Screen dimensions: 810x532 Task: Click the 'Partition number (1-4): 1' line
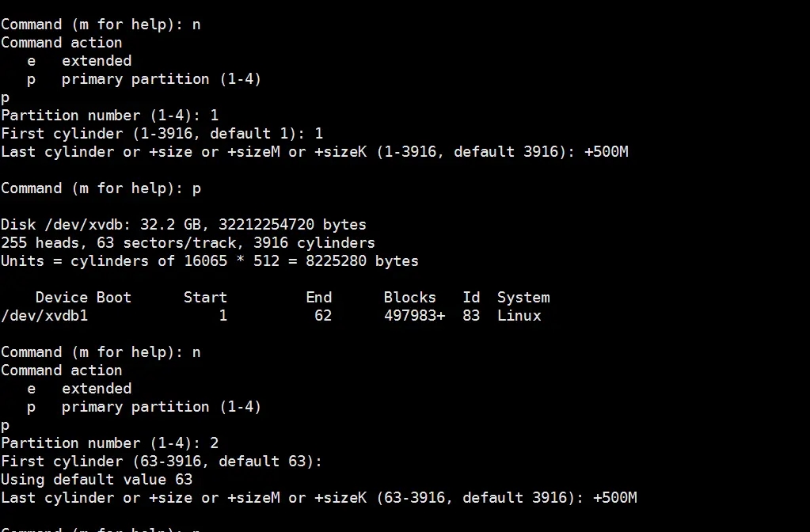pyautogui.click(x=109, y=115)
